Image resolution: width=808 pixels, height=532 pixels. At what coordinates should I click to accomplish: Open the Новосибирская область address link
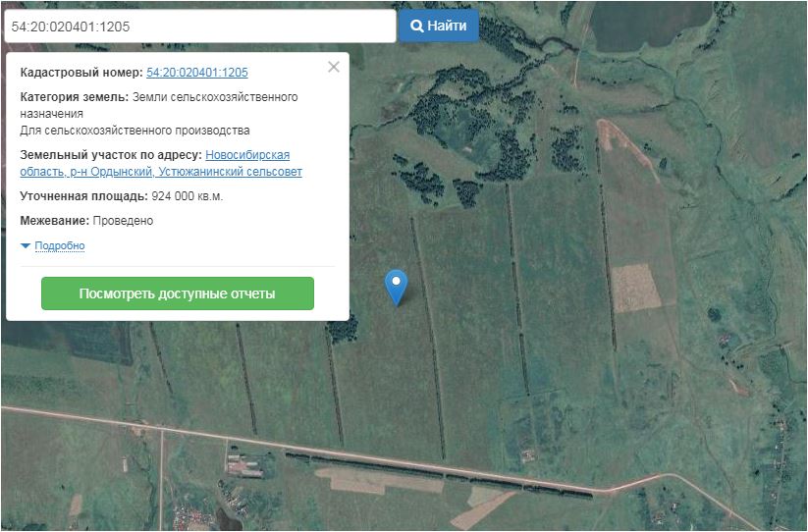pyautogui.click(x=161, y=163)
